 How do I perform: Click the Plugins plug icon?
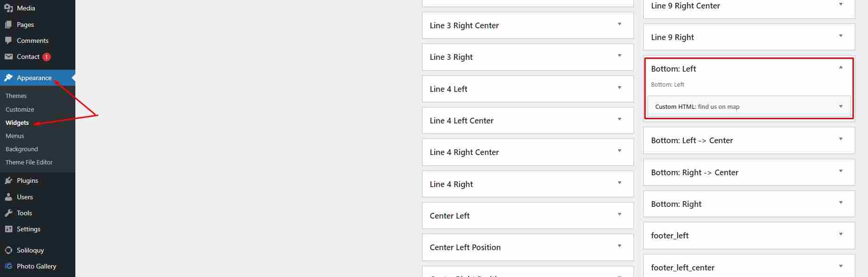click(8, 180)
